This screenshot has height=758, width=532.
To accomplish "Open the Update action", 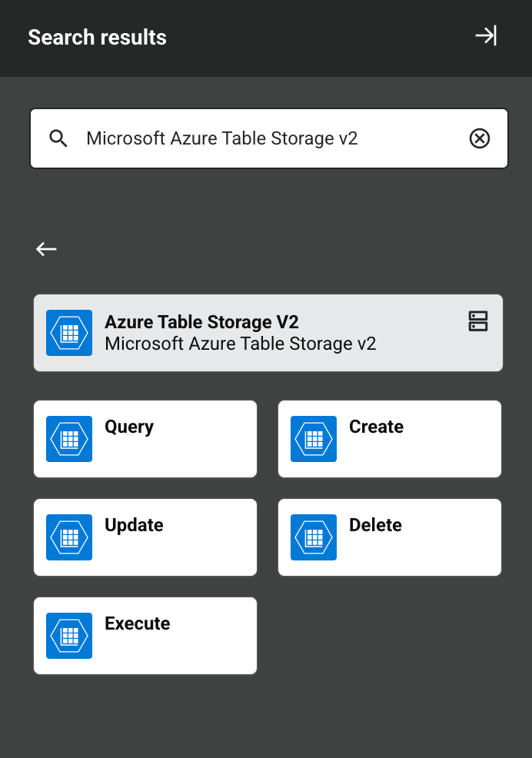I will point(145,537).
